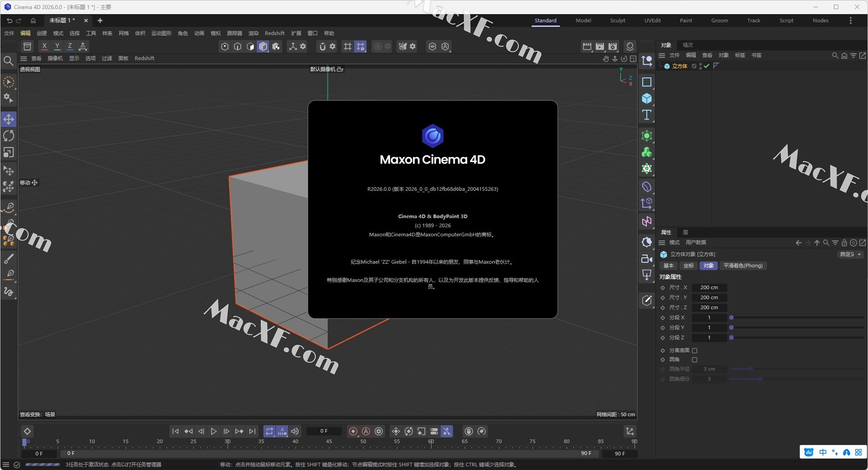Screen dimensions: 868x470
Task: Add a Rectangle spline from right palette
Action: coord(647,82)
